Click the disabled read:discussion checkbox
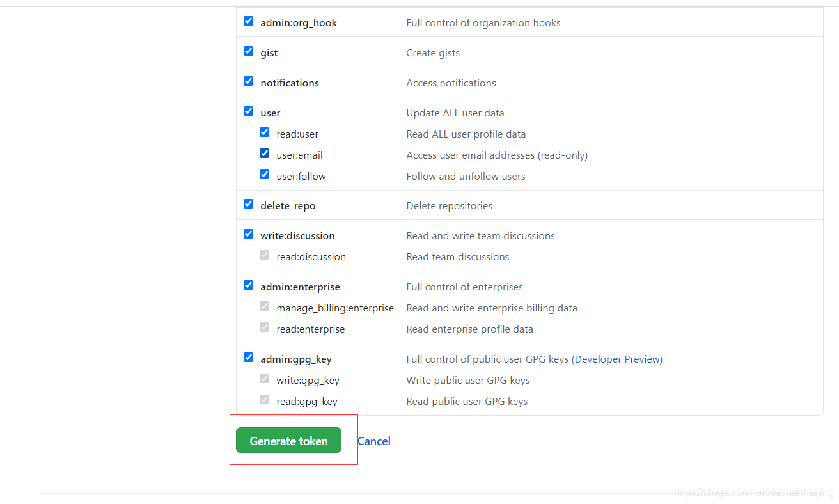This screenshot has width=839, height=504. 264,255
